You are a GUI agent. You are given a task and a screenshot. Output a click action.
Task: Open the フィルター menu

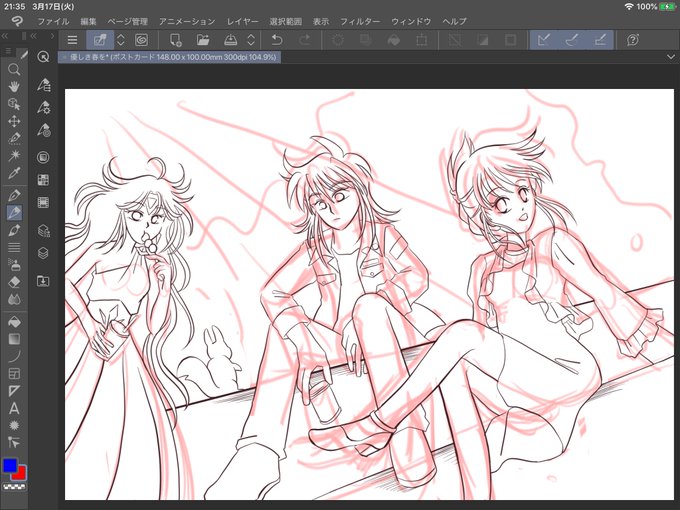coord(360,21)
